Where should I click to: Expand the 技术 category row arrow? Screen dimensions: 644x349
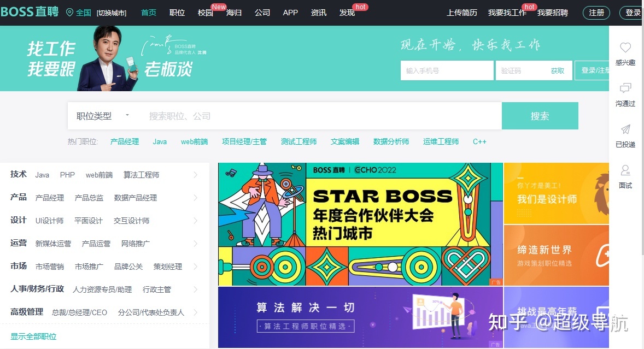pos(196,175)
